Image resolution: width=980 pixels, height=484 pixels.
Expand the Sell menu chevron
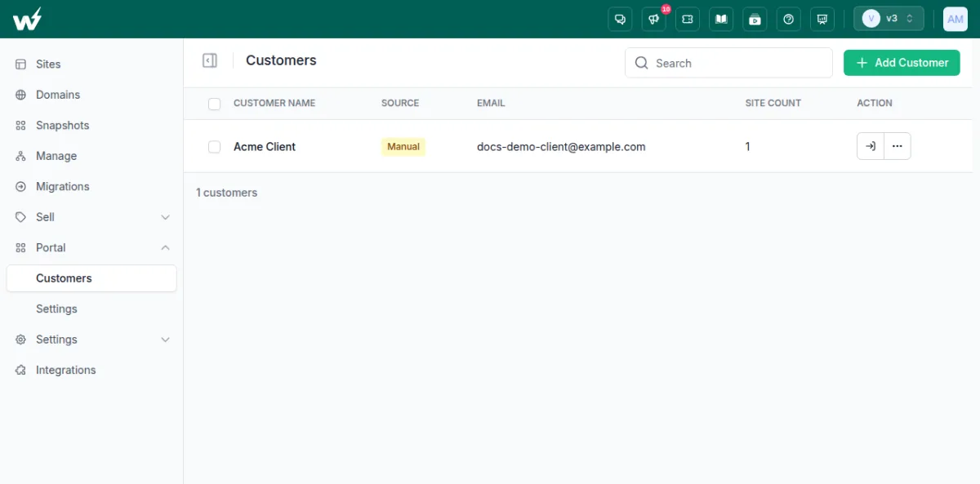(166, 217)
